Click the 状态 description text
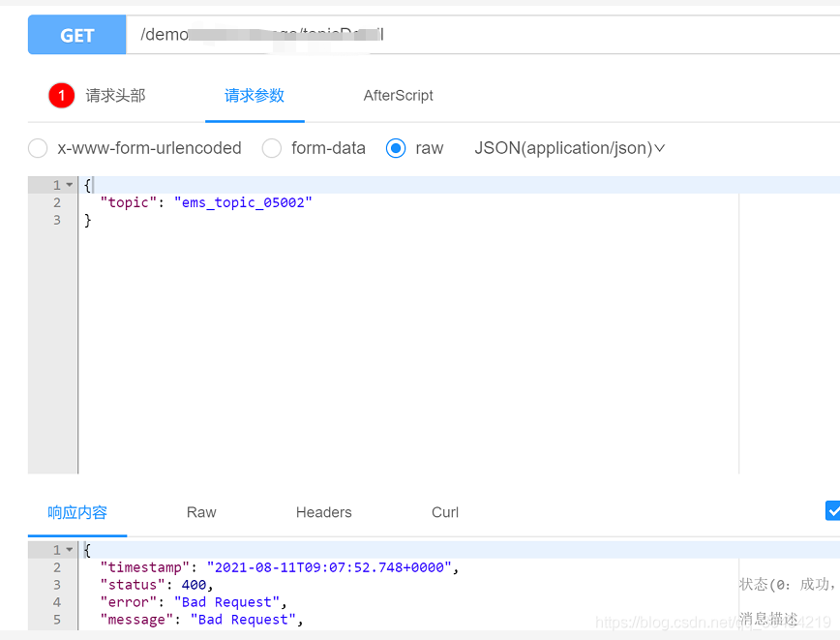 [x=788, y=584]
